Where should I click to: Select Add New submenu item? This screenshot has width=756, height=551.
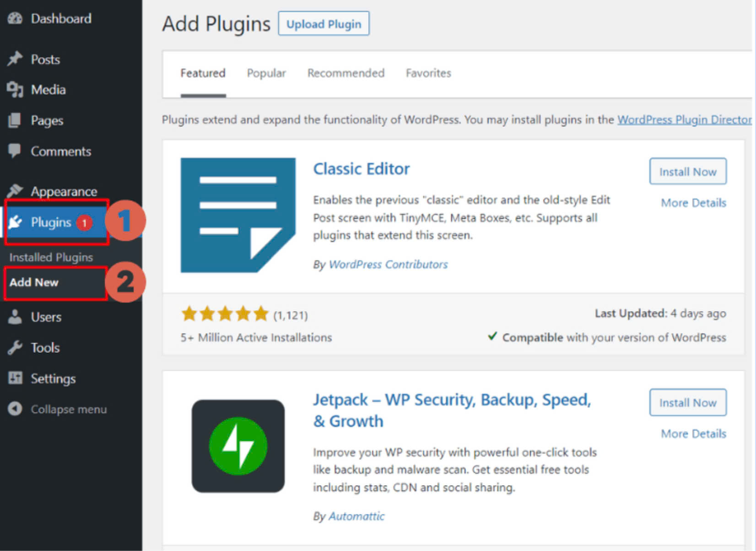34,282
